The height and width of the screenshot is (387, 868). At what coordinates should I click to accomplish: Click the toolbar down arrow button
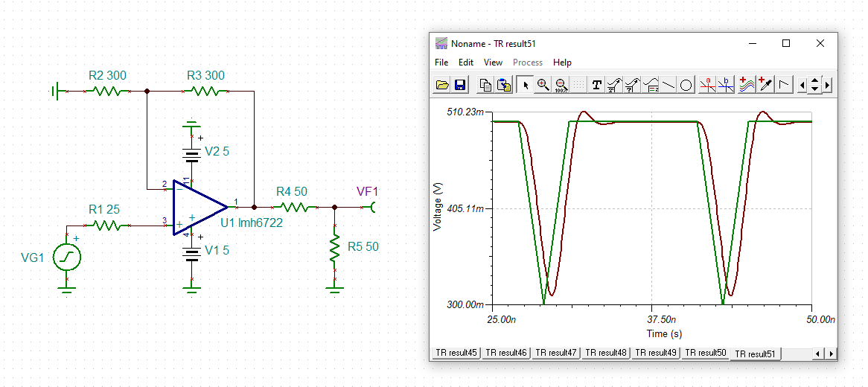point(815,89)
